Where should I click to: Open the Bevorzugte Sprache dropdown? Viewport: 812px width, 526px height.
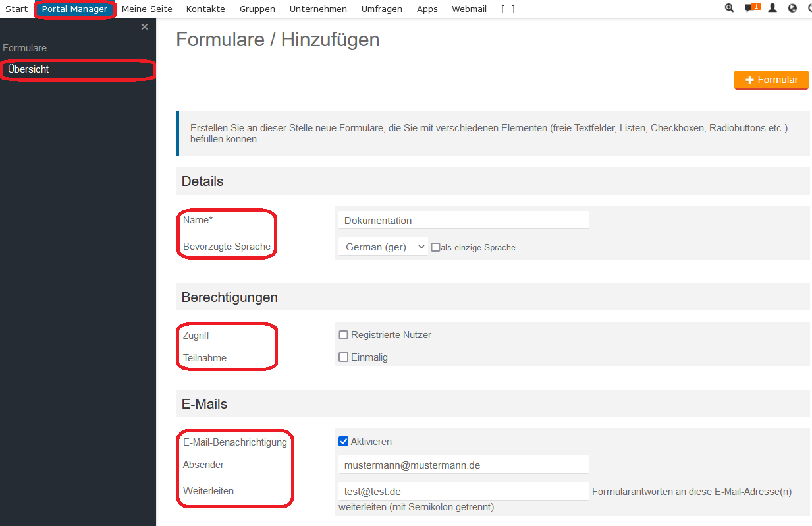383,247
